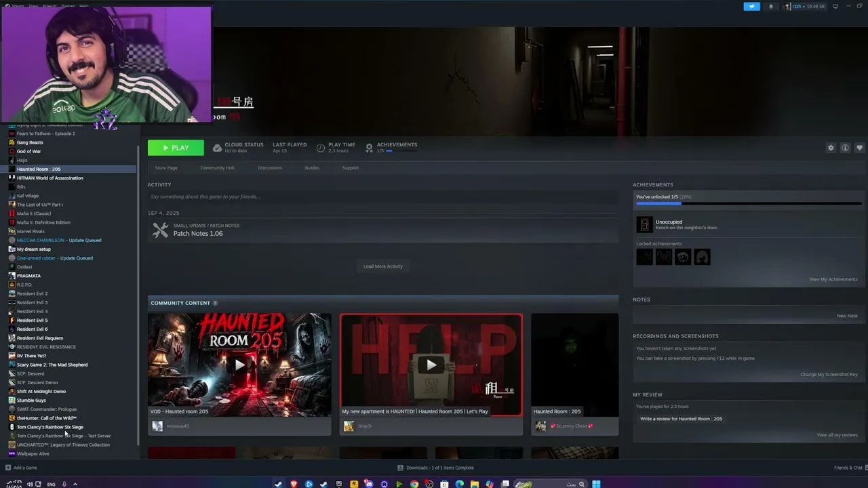Favorite the game with the heart icon
868x488 pixels.
click(x=859, y=148)
